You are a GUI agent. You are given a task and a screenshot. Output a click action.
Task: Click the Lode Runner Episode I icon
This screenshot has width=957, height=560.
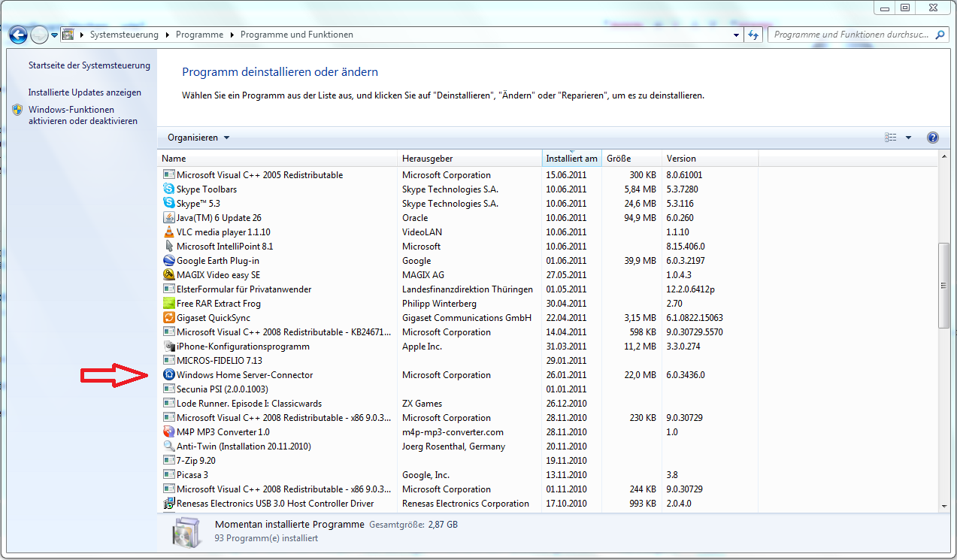(169, 404)
